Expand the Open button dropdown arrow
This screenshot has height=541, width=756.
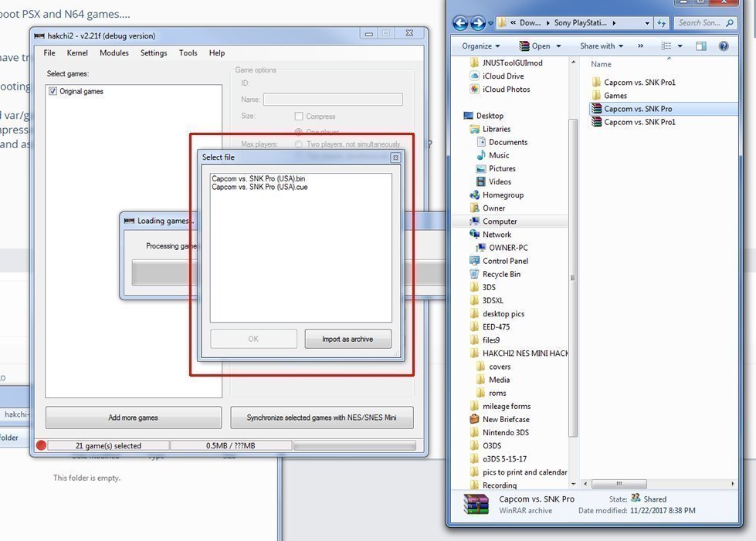558,46
